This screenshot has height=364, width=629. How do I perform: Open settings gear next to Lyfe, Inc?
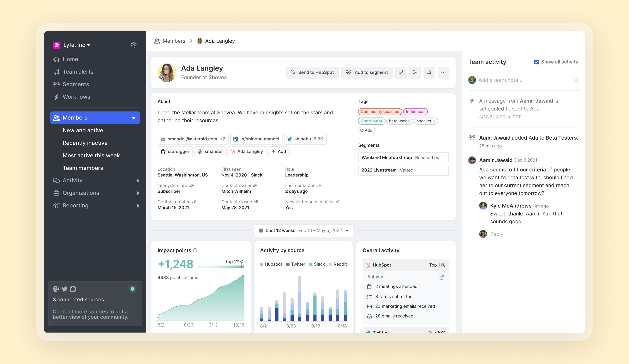133,45
